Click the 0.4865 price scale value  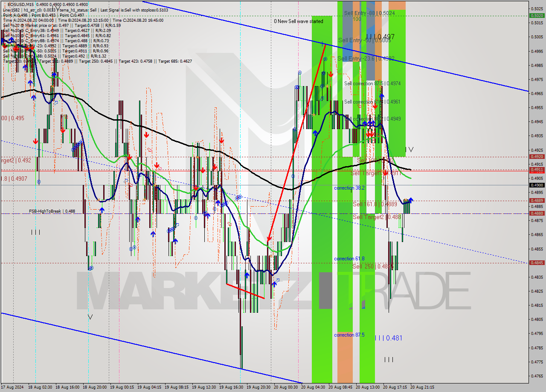tap(537, 234)
